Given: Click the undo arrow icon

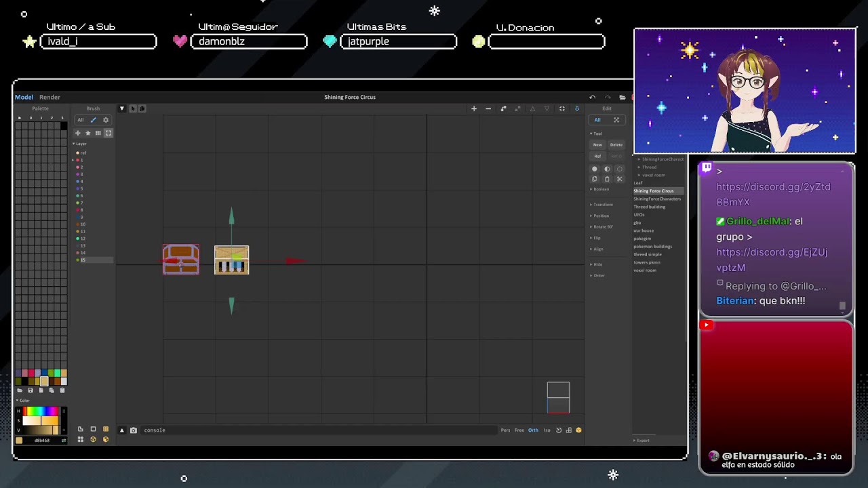Looking at the screenshot, I should 593,97.
